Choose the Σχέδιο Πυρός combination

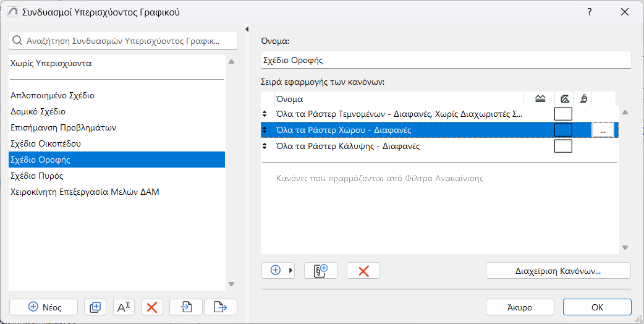tap(37, 176)
